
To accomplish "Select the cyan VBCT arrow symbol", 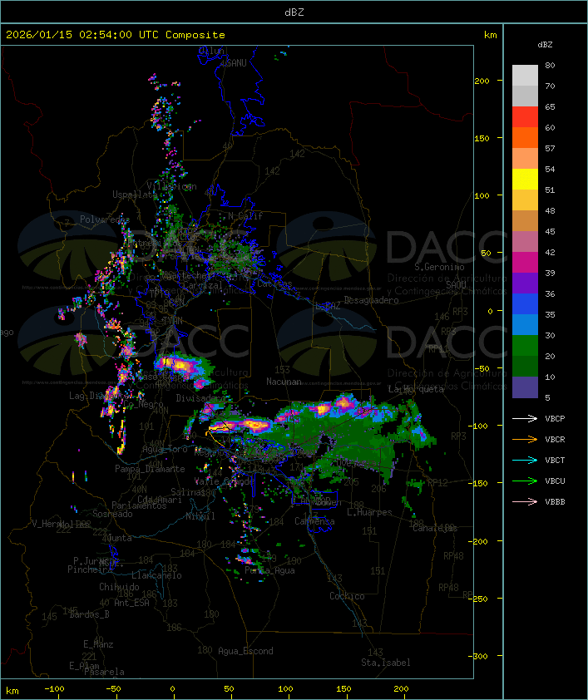I will (525, 460).
